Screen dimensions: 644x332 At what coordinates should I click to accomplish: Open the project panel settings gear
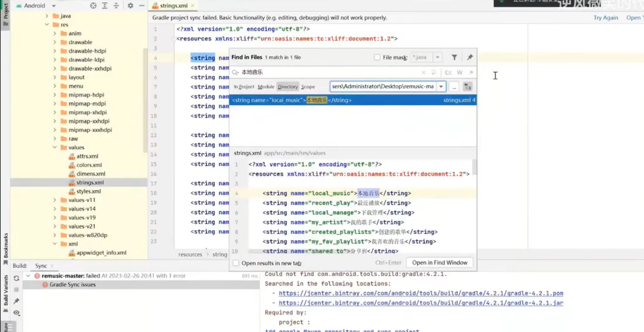click(x=130, y=6)
